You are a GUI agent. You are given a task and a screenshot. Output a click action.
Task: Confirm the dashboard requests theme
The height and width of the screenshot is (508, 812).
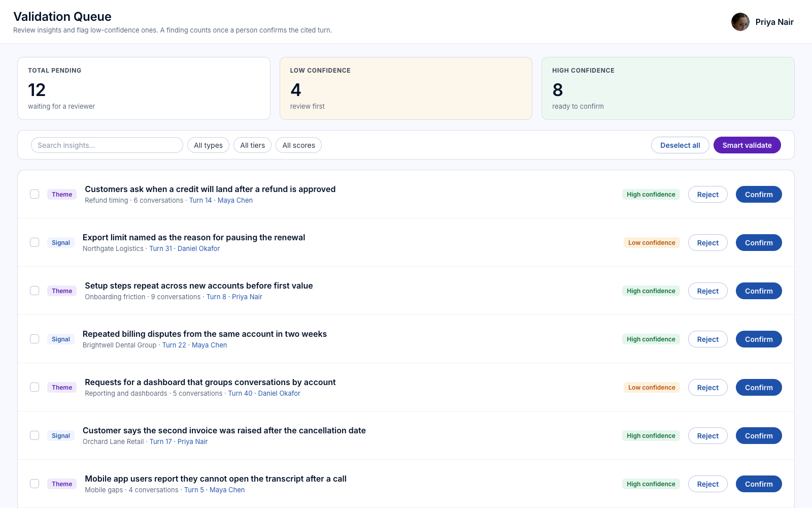click(x=759, y=388)
